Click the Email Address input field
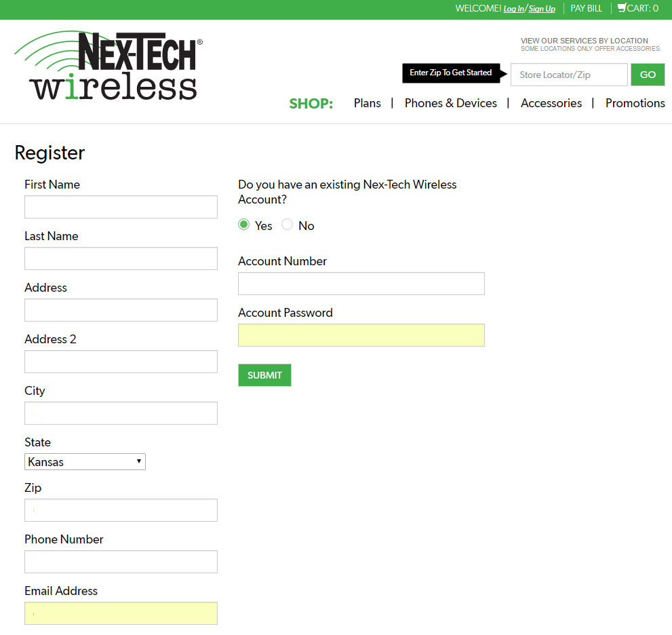This screenshot has width=672, height=635. [x=121, y=613]
